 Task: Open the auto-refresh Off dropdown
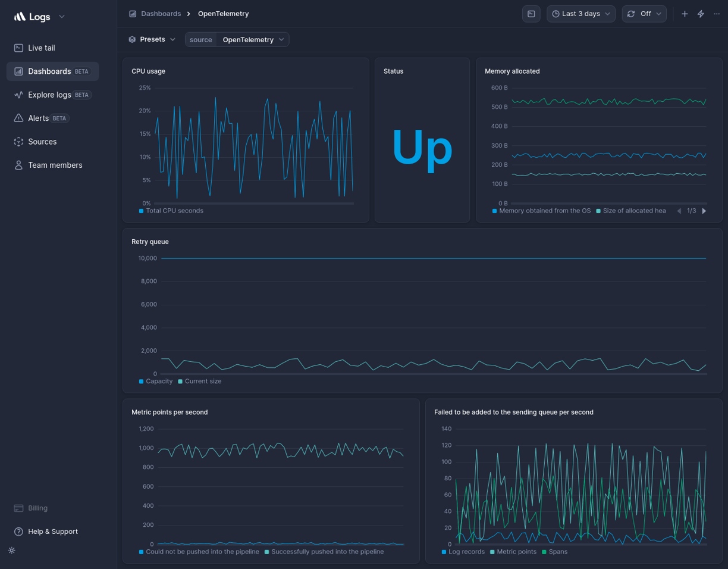(644, 14)
